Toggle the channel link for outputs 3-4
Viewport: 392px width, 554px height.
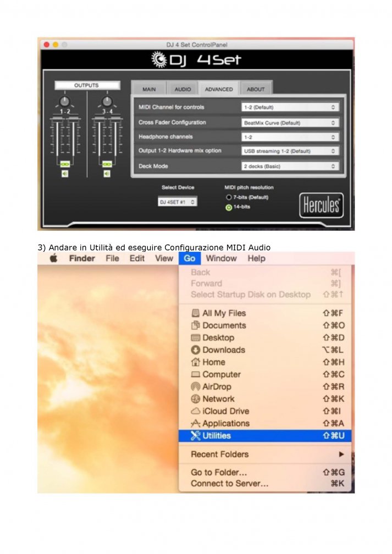click(107, 164)
